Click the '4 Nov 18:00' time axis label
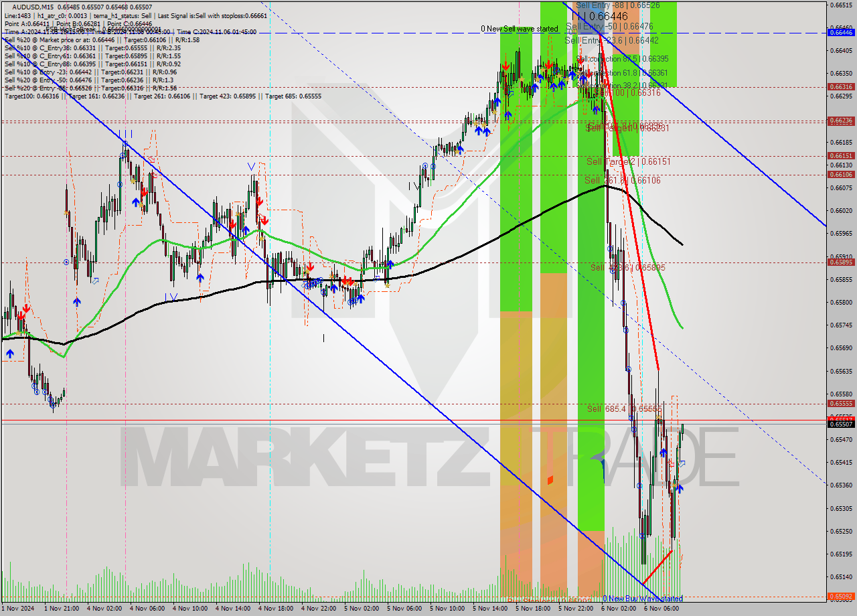857x616 pixels. 276,609
